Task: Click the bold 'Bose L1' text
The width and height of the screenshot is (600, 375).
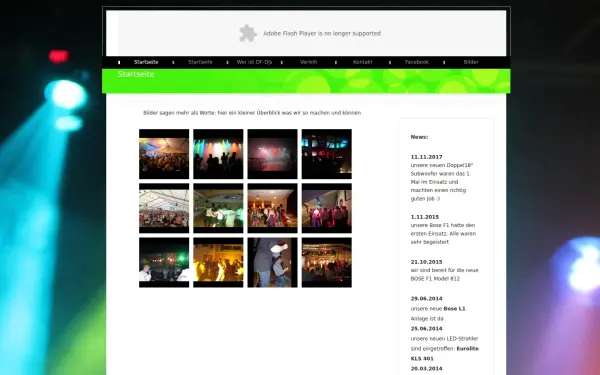Action: point(454,309)
